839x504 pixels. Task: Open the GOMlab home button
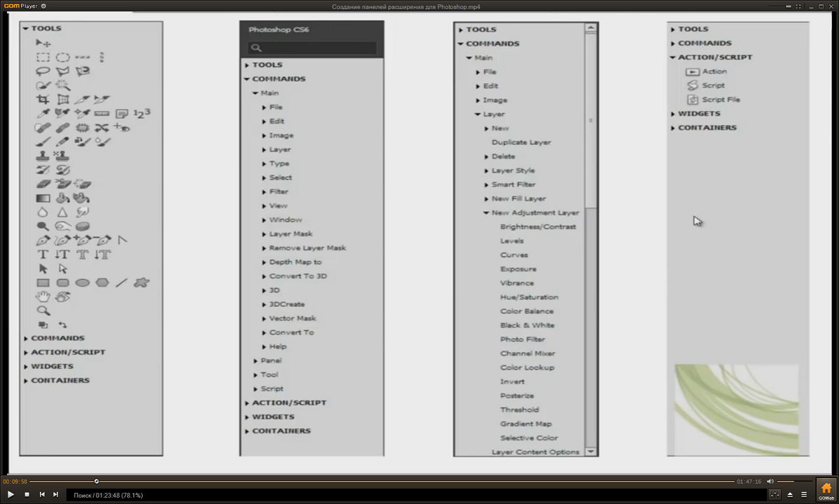[825, 489]
